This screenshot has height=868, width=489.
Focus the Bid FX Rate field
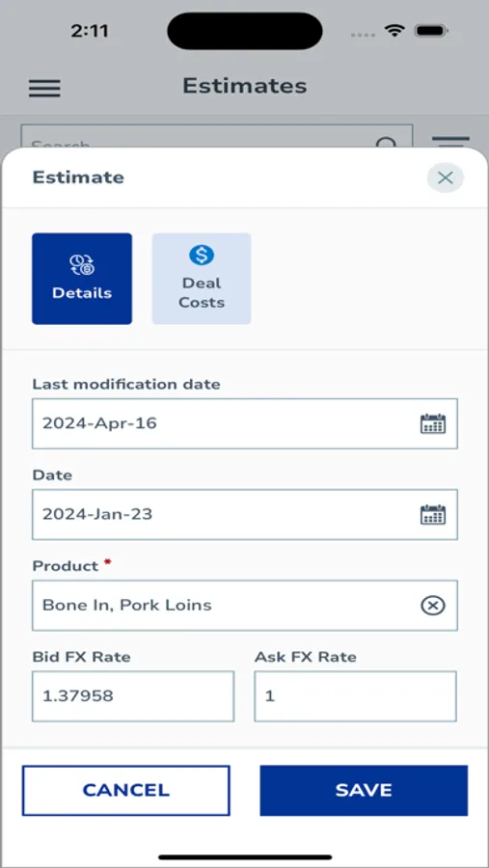tap(133, 696)
